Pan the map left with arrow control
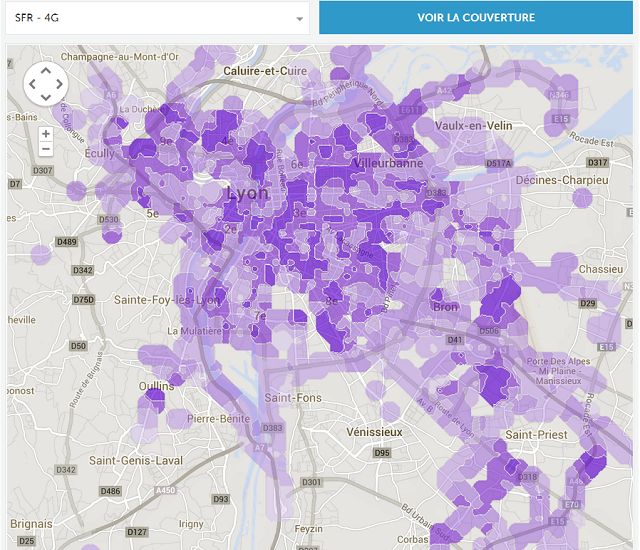The width and height of the screenshot is (640, 550). click(31, 84)
